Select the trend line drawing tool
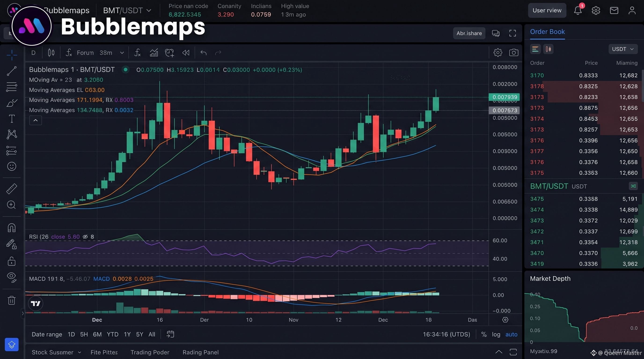Image resolution: width=644 pixels, height=359 pixels. (x=12, y=71)
